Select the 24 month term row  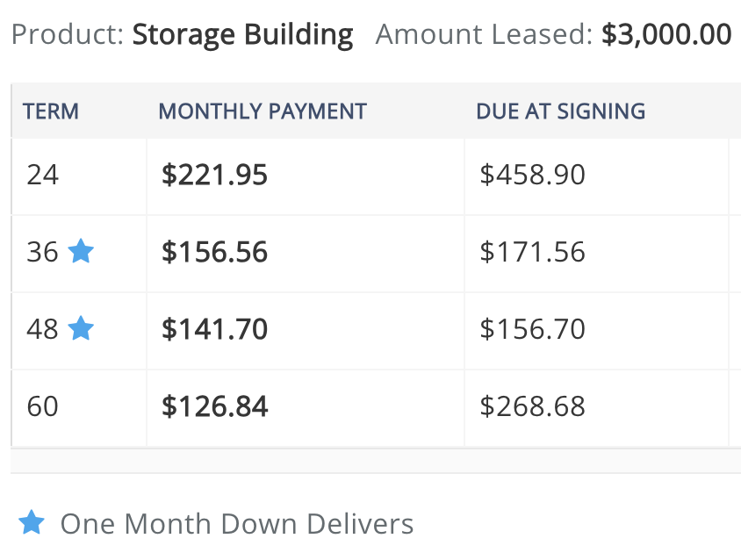(x=376, y=176)
